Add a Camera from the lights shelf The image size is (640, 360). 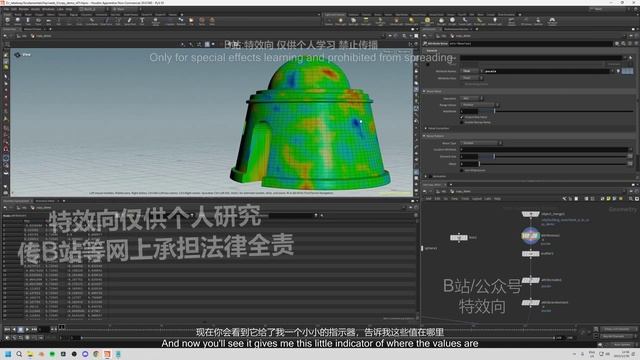tap(329, 21)
